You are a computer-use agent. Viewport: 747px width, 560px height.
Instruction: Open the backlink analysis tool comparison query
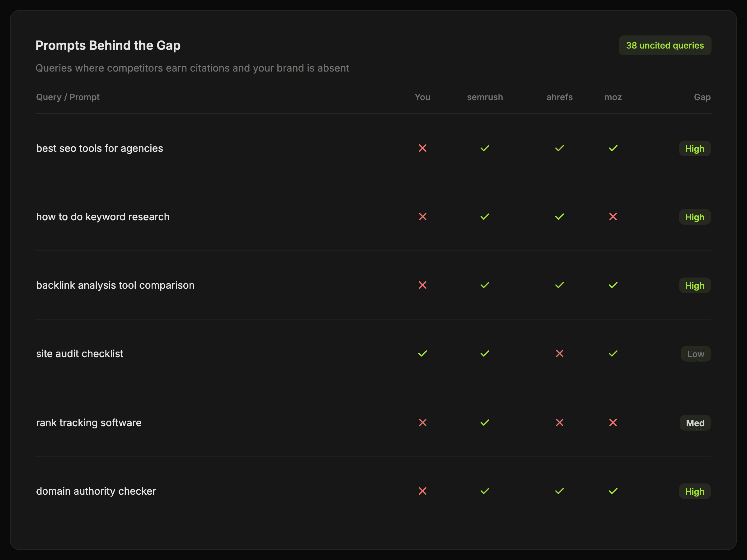coord(115,285)
